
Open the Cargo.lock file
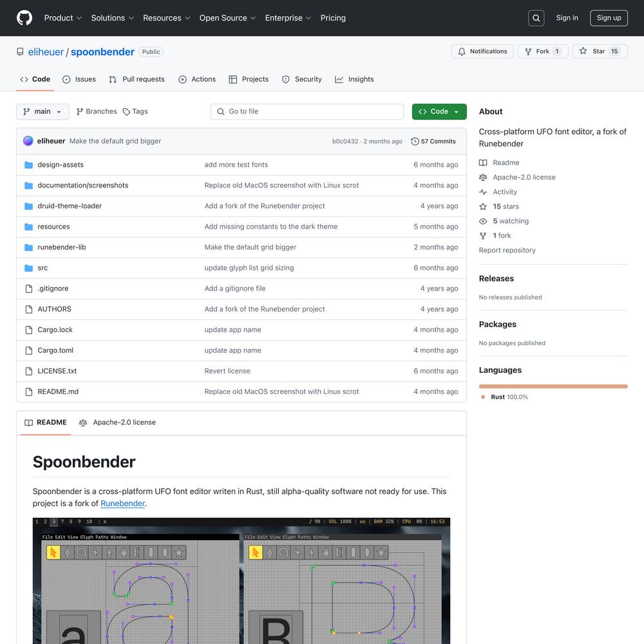click(x=55, y=330)
